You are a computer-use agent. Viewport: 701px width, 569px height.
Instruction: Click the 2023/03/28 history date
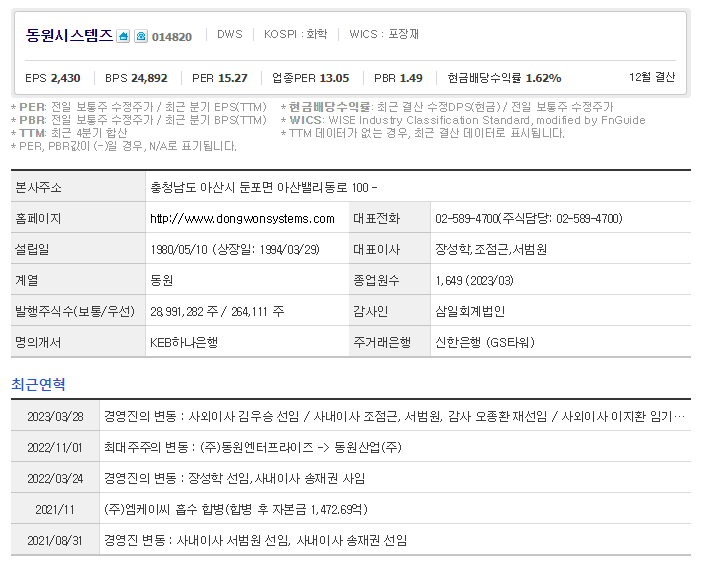click(x=55, y=417)
